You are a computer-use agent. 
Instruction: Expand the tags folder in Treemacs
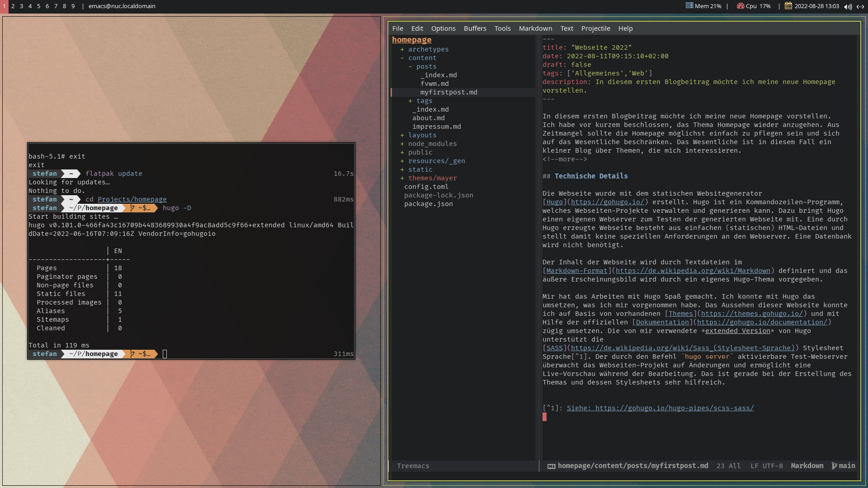point(410,101)
